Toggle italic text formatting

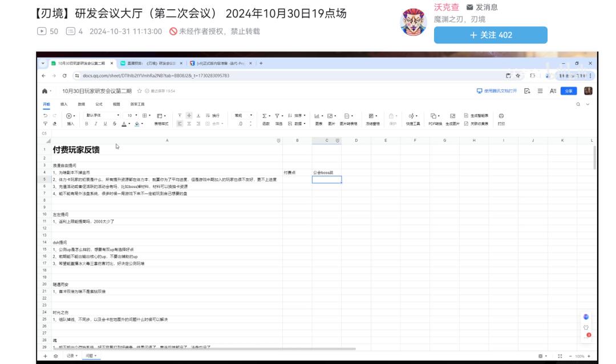96,124
